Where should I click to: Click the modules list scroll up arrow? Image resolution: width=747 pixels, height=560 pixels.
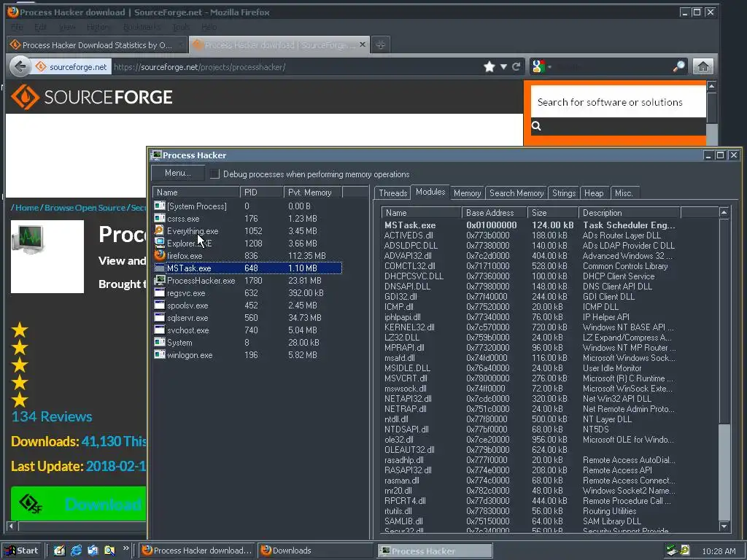[724, 212]
